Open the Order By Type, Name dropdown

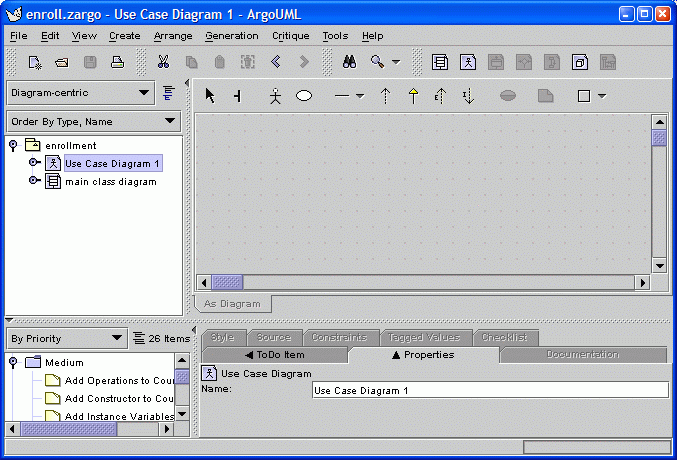pyautogui.click(x=94, y=122)
